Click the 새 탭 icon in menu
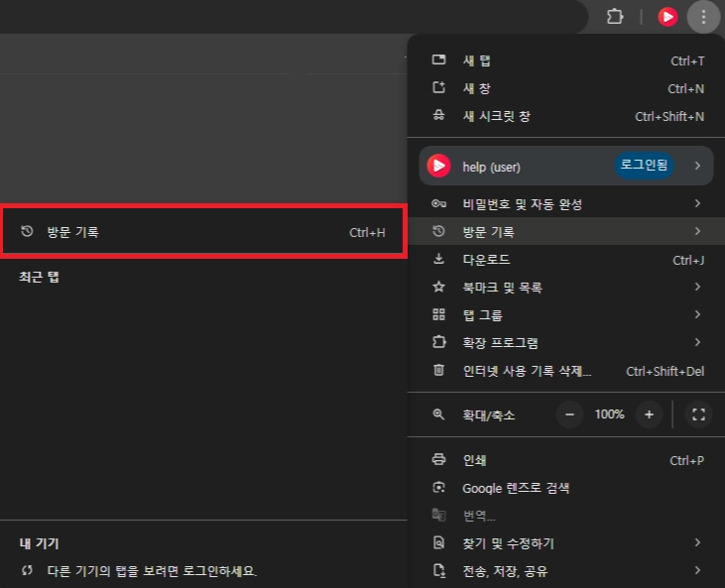The height and width of the screenshot is (588, 725). [439, 60]
